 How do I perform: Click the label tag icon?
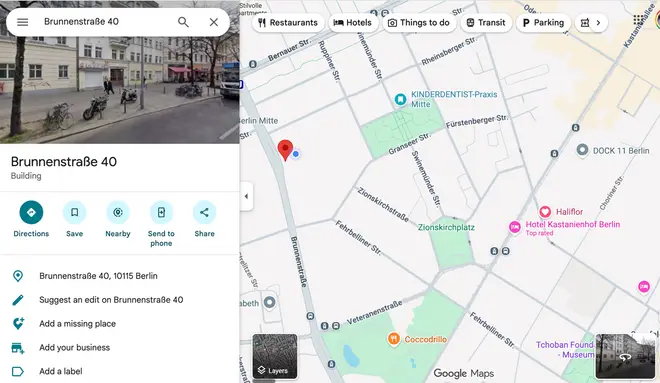pyautogui.click(x=18, y=372)
